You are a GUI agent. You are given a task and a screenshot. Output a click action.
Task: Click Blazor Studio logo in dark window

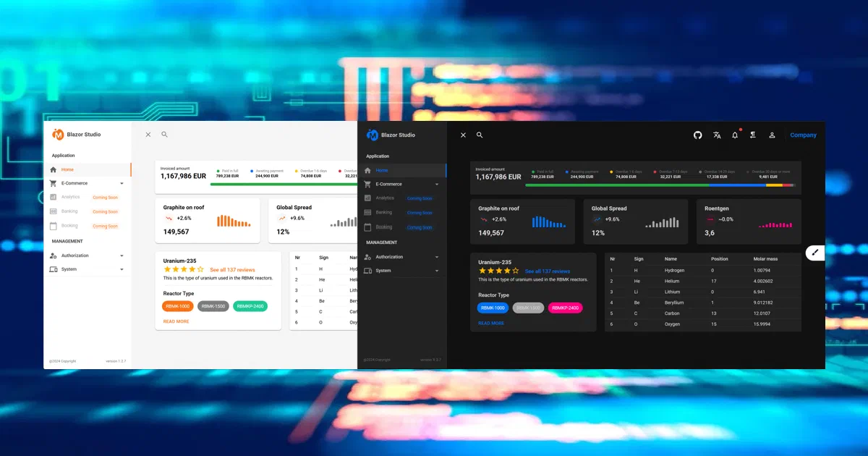tap(373, 135)
